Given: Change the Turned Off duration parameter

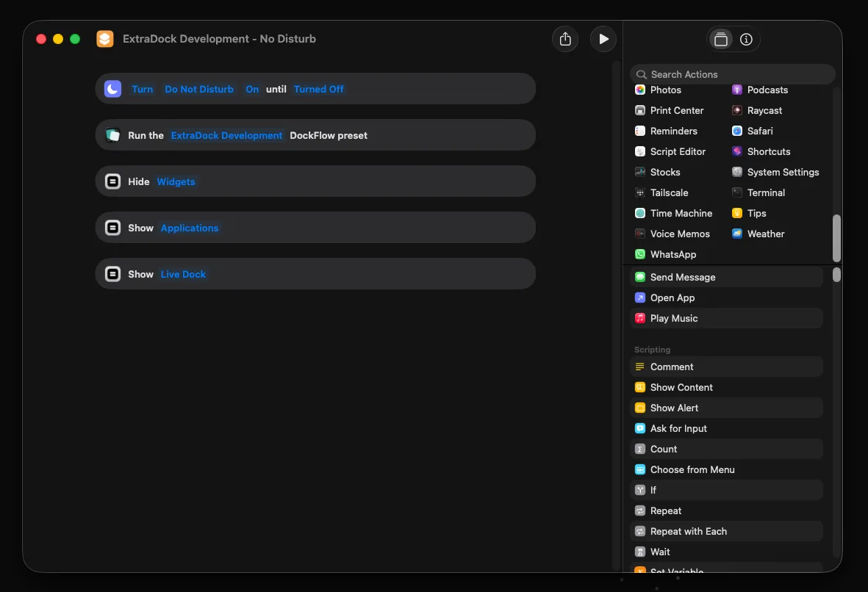Looking at the screenshot, I should (318, 89).
